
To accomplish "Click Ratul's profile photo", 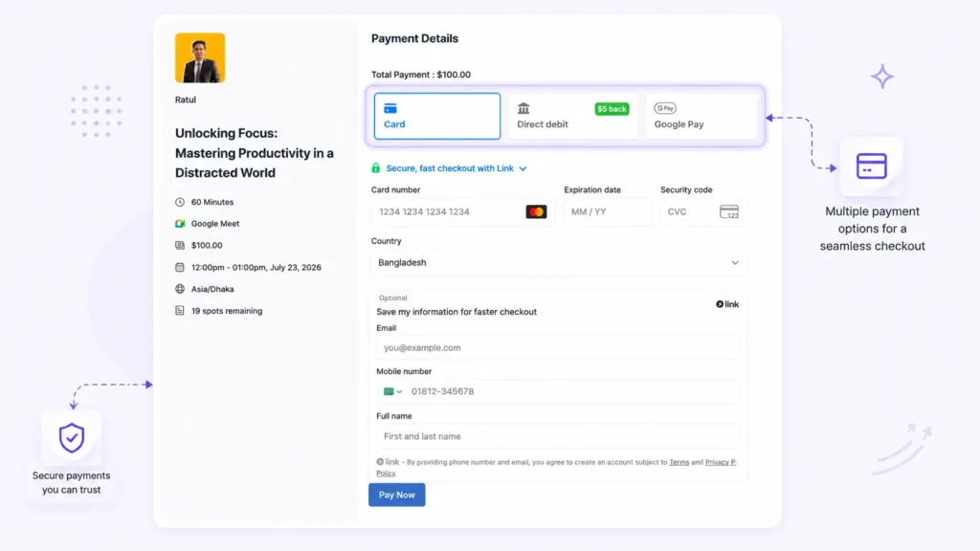I will (x=200, y=58).
